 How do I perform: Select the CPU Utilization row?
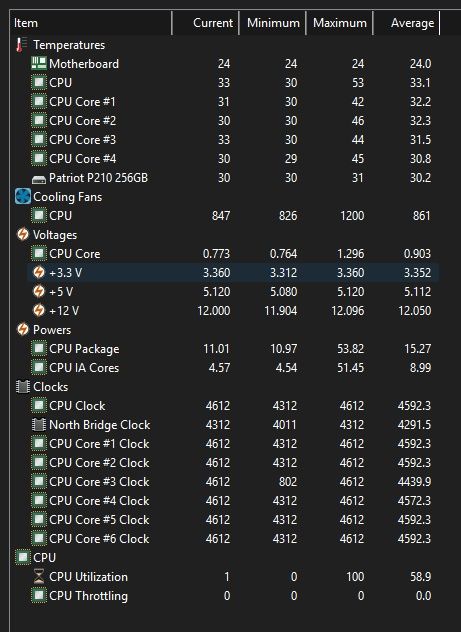233,576
